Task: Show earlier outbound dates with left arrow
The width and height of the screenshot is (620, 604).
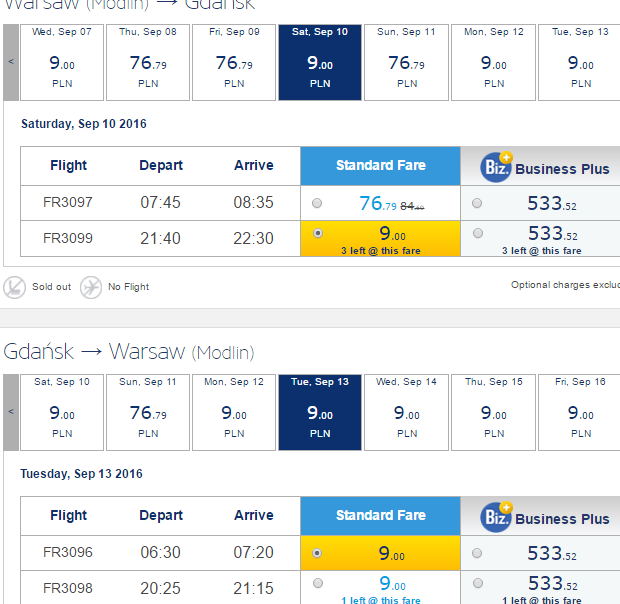Action: (x=11, y=62)
